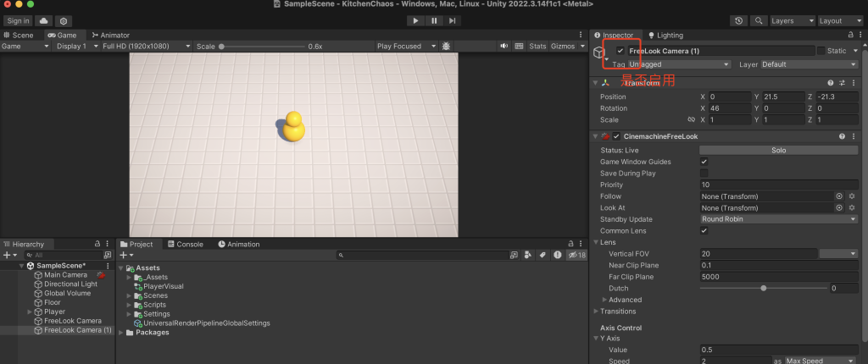Open the CinemachineFreeLook component help icon
Screen dimensions: 868x364
(x=842, y=136)
